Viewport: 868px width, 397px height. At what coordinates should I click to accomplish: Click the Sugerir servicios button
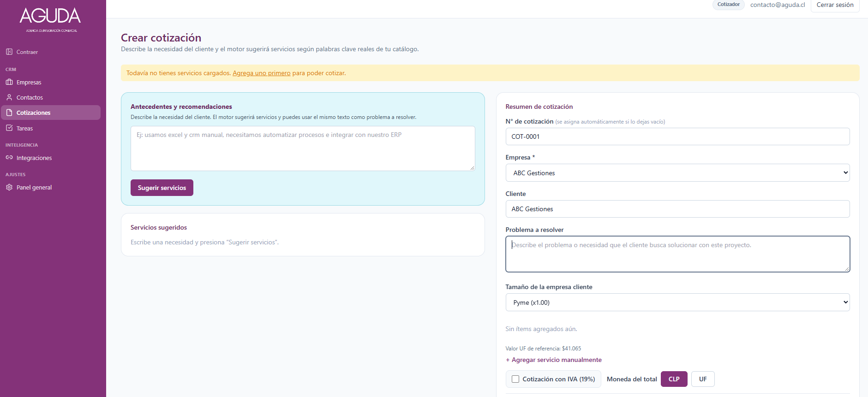click(x=162, y=188)
